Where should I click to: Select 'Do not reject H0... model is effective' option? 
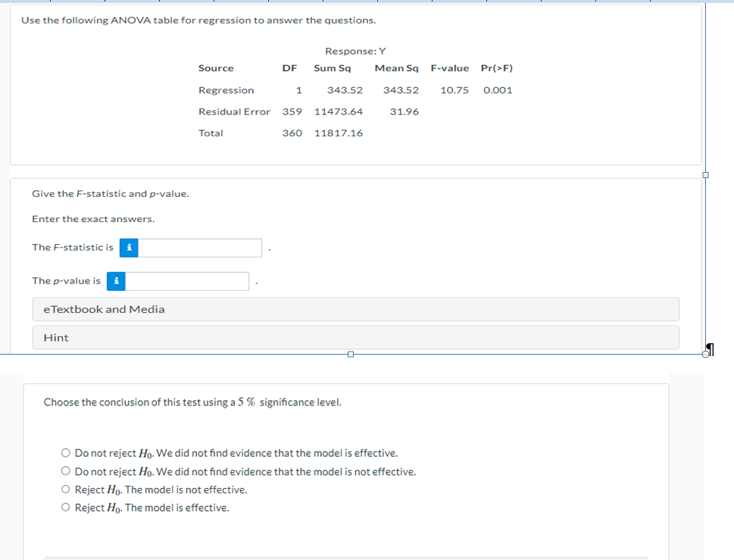click(x=66, y=453)
